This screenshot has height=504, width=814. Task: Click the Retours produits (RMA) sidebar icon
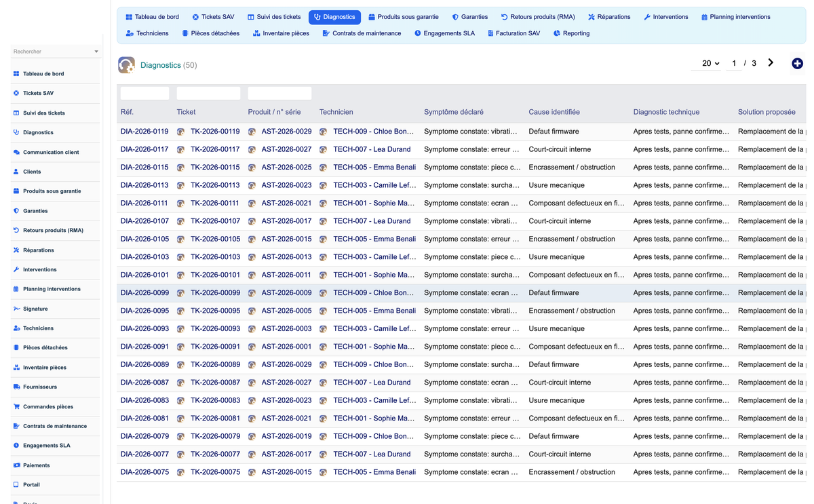(16, 231)
